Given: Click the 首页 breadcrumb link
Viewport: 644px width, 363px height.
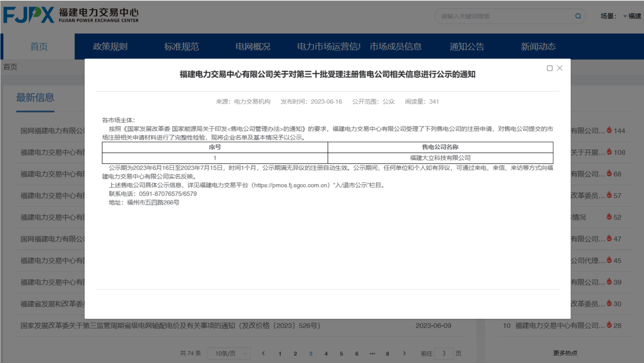Looking at the screenshot, I should (x=10, y=67).
